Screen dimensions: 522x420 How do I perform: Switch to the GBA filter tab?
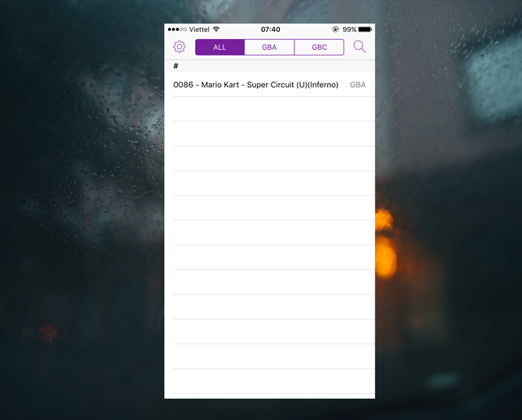point(269,47)
